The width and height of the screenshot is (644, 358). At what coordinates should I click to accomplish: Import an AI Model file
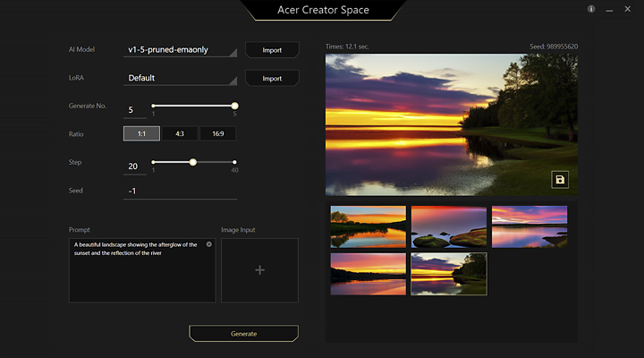pos(272,50)
